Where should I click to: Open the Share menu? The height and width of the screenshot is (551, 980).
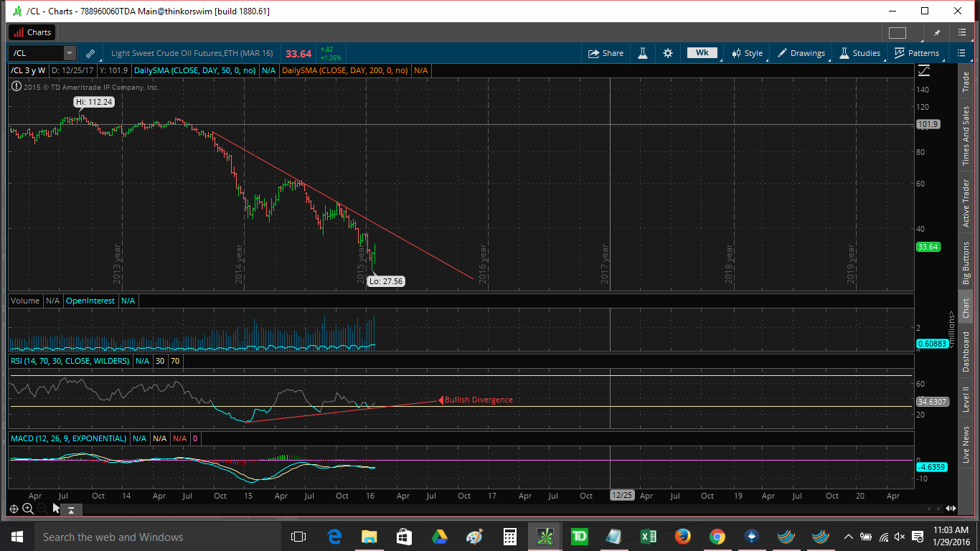click(x=606, y=53)
